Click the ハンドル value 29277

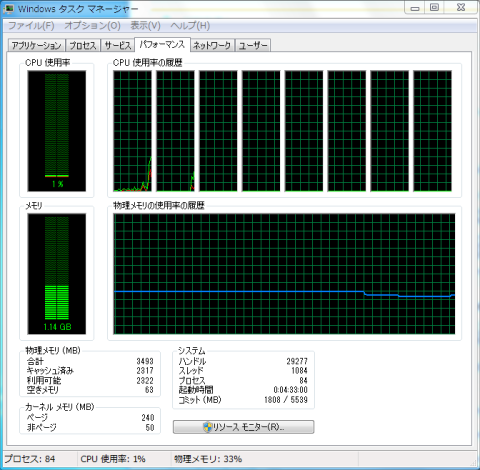coord(297,361)
